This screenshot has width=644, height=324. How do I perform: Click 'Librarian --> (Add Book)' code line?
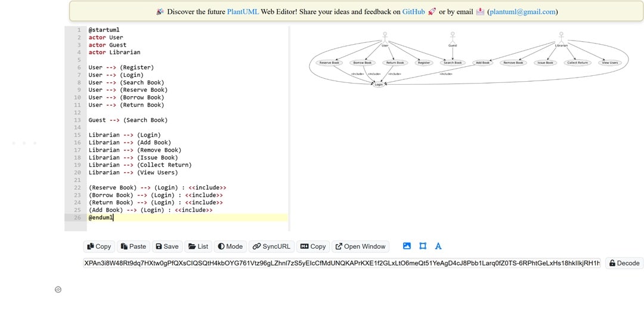tap(130, 142)
